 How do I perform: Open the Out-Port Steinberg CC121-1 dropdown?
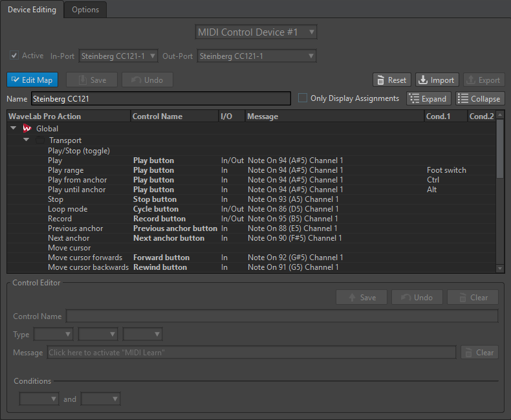coord(256,56)
